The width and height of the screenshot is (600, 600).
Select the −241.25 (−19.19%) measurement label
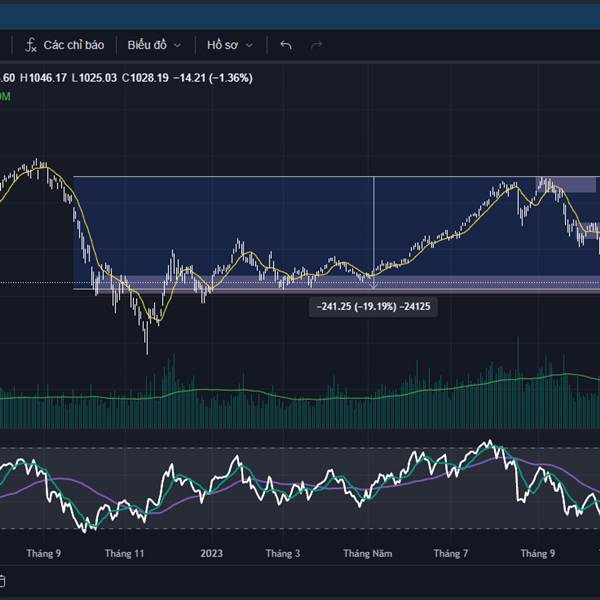click(373, 307)
